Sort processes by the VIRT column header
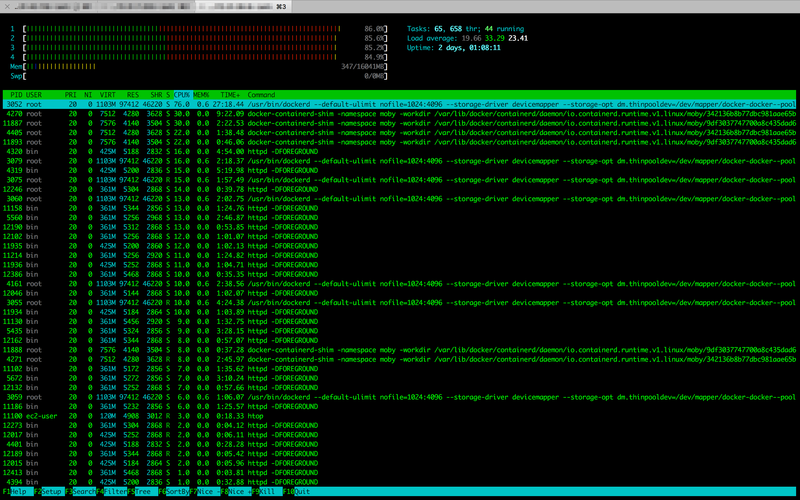 [107, 95]
